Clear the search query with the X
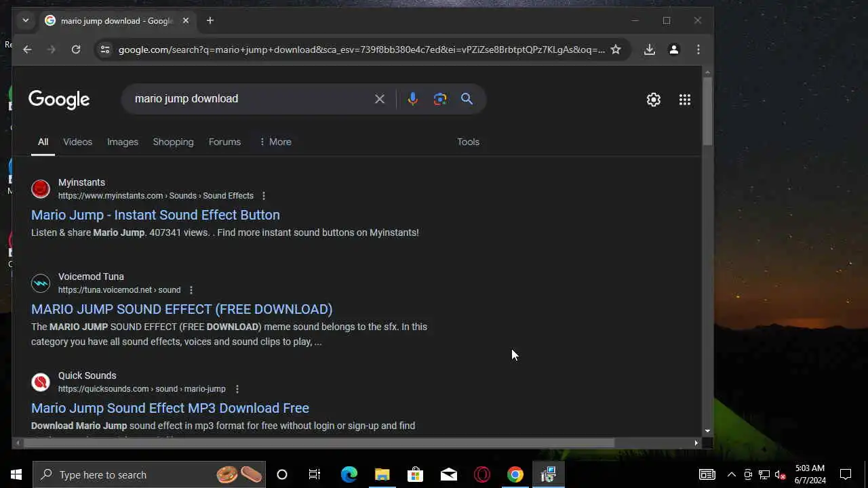 click(x=380, y=99)
